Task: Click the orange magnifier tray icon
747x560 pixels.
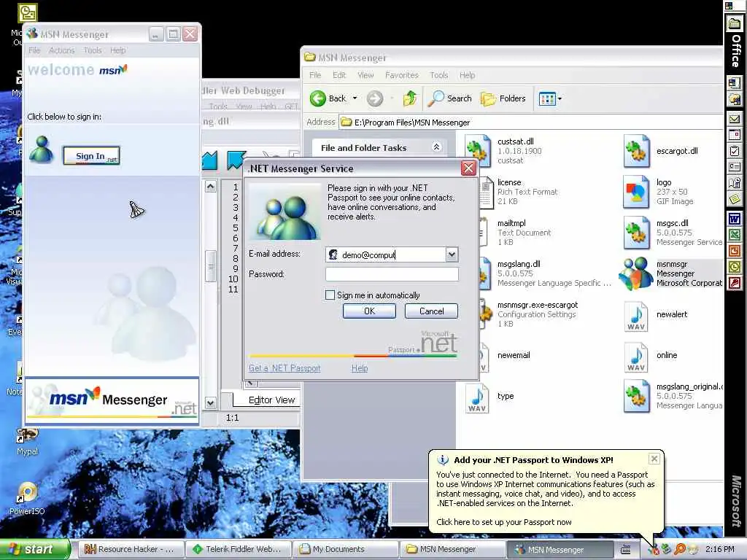Action: click(x=679, y=550)
